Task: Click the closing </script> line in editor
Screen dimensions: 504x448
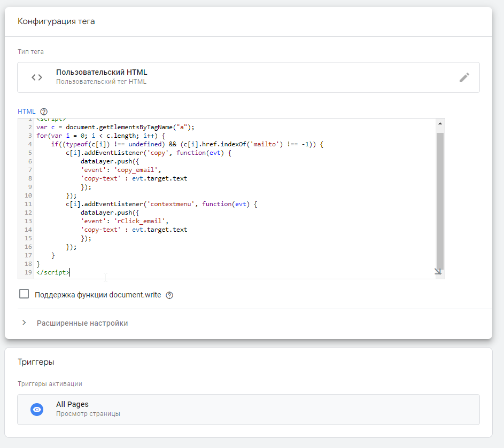Action: pyautogui.click(x=53, y=272)
